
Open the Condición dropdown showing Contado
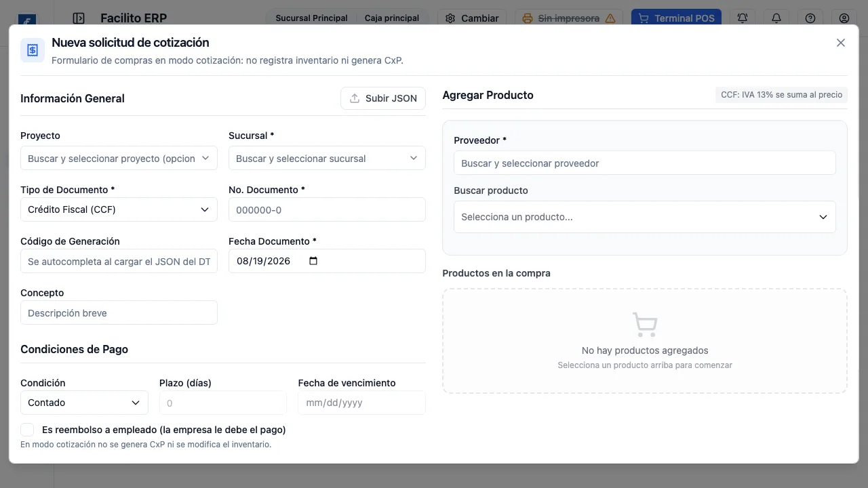(84, 403)
